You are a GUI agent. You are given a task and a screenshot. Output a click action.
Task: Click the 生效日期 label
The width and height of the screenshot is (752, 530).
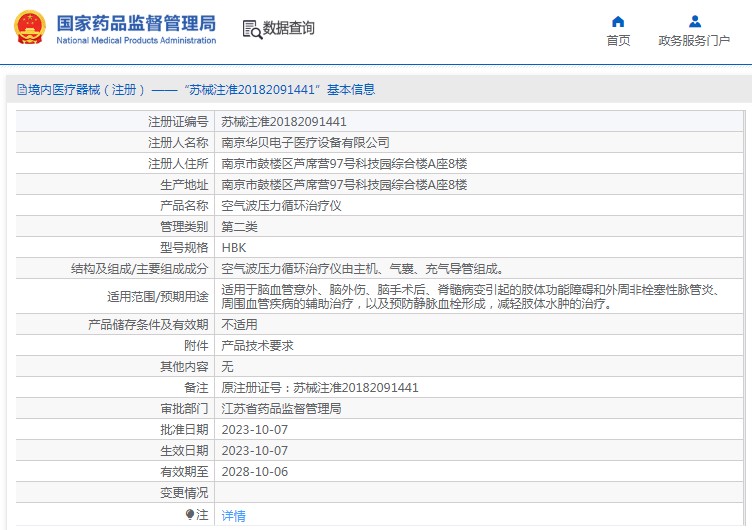pyautogui.click(x=184, y=451)
